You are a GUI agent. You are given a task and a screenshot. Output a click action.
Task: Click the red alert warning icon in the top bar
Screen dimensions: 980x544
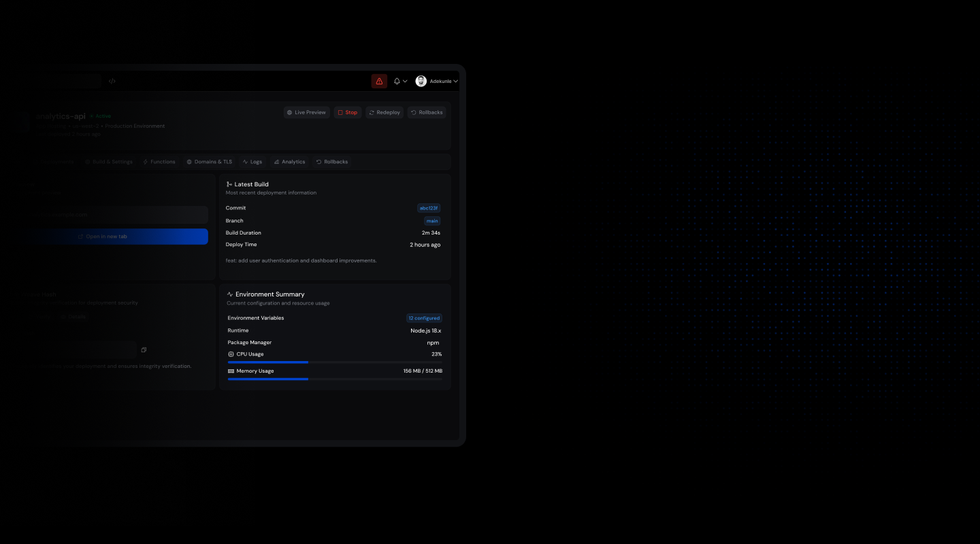[379, 81]
